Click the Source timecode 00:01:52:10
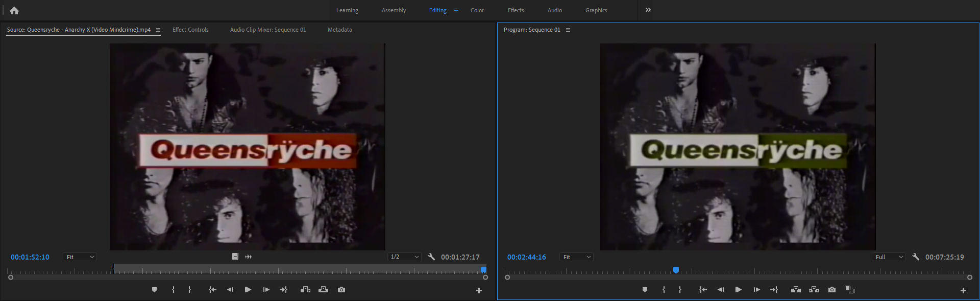This screenshot has width=980, height=301. pyautogui.click(x=30, y=257)
